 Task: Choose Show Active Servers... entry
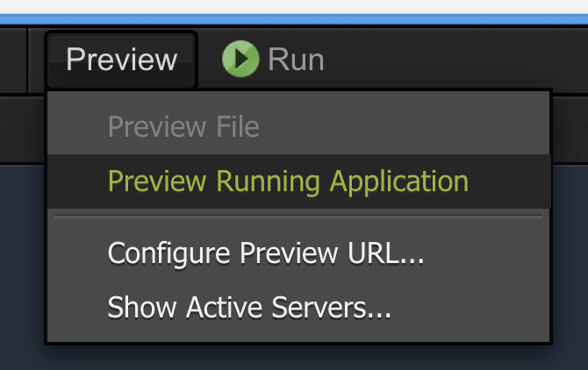[x=298, y=308]
